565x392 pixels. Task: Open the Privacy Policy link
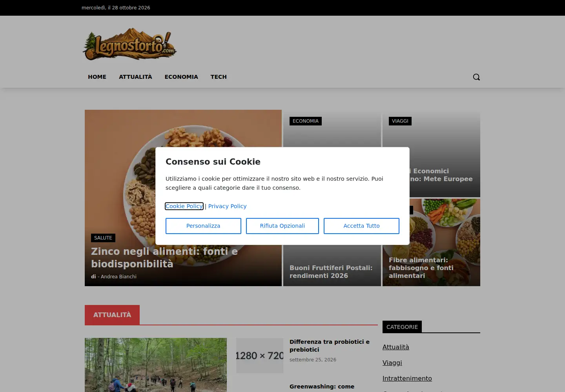228,206
